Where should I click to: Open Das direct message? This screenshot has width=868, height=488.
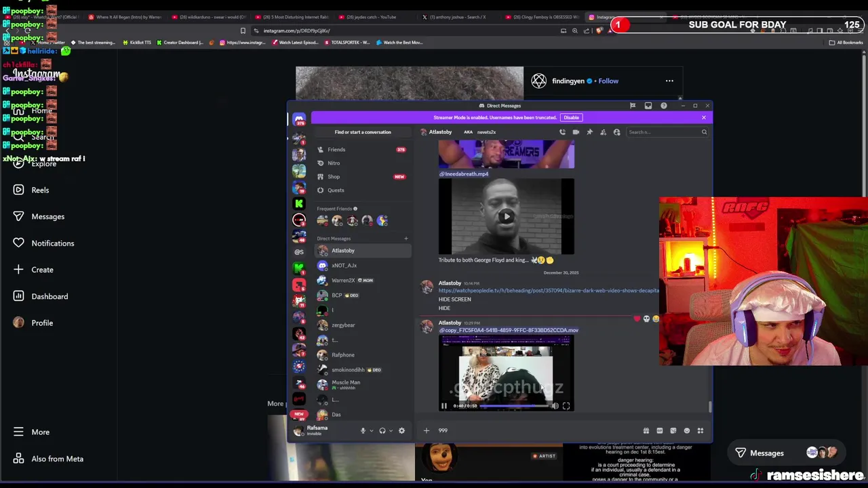(x=362, y=415)
